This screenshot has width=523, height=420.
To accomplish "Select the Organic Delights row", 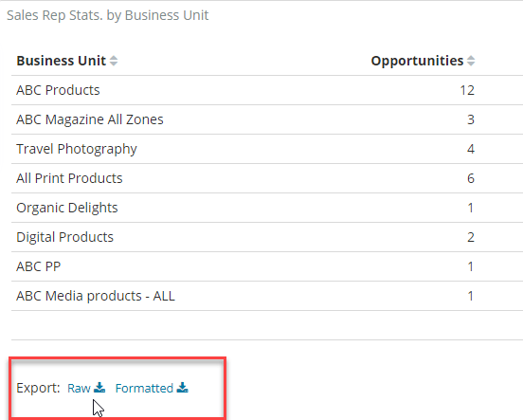I will tap(267, 208).
